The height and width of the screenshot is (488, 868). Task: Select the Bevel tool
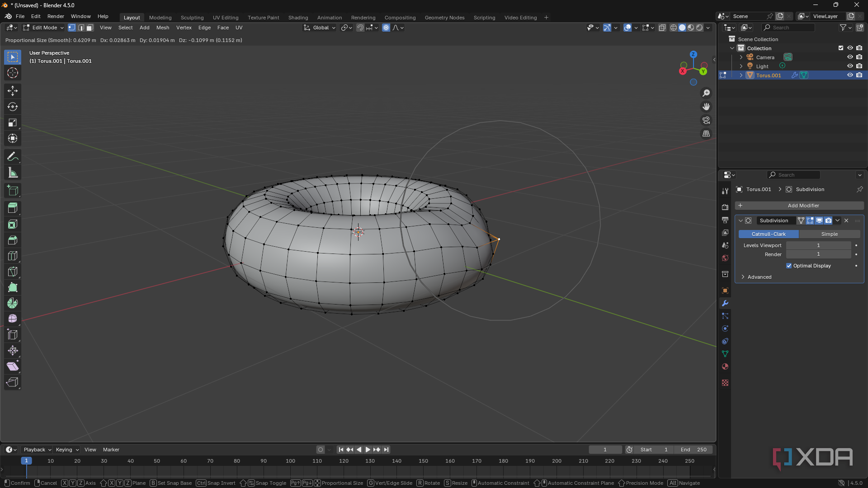pos(13,240)
